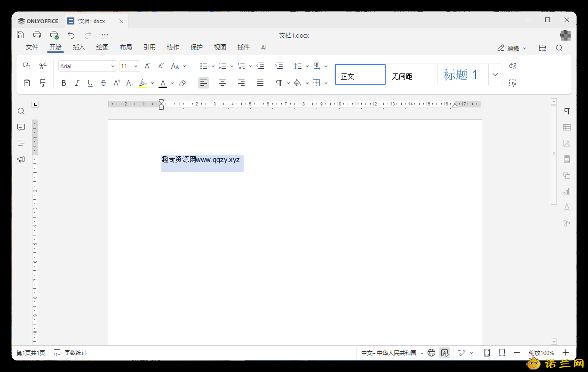Decrease paragraph indent
Screen dimensions: 588x372
point(260,66)
